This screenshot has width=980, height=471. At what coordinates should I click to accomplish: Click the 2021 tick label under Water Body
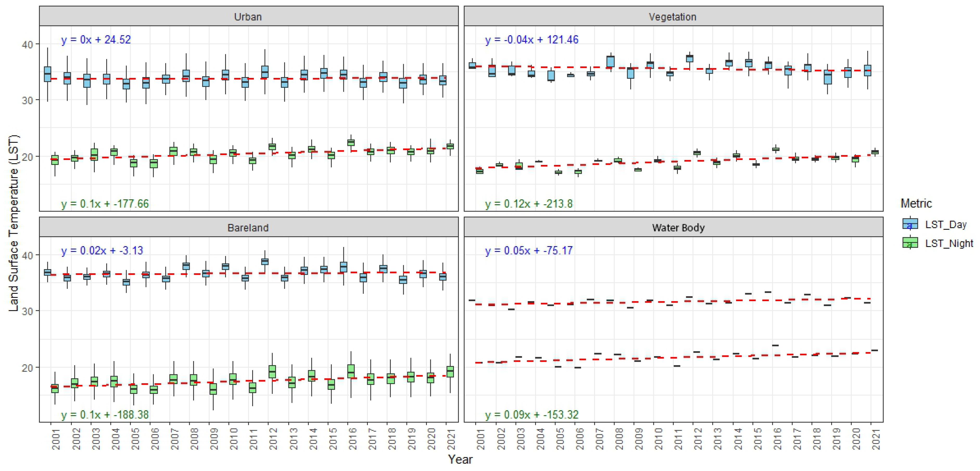[876, 439]
